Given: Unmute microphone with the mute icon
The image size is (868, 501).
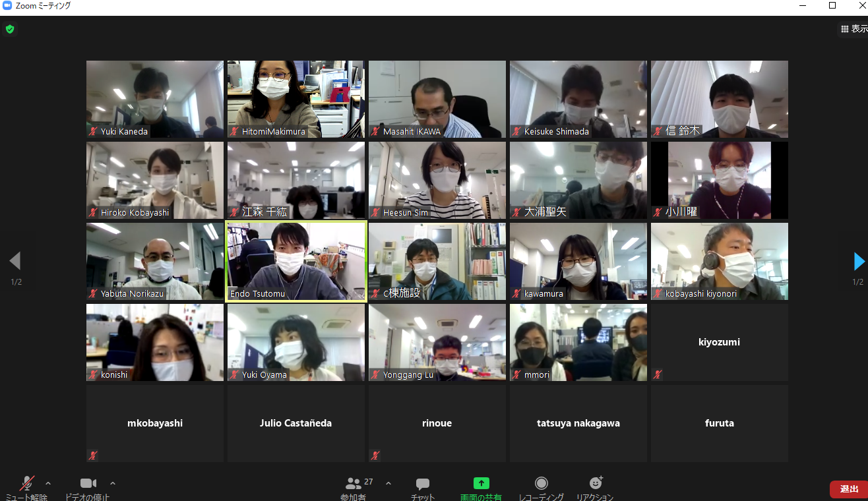Looking at the screenshot, I should (27, 484).
